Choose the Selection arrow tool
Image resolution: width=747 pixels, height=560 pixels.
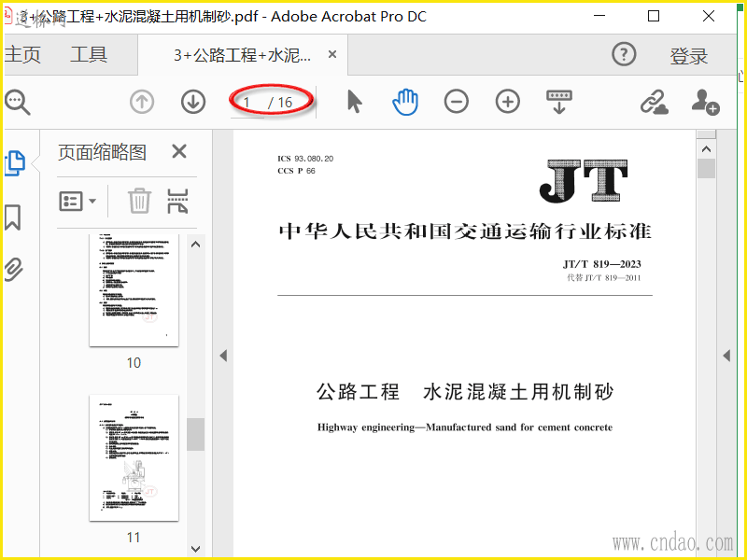pyautogui.click(x=354, y=102)
